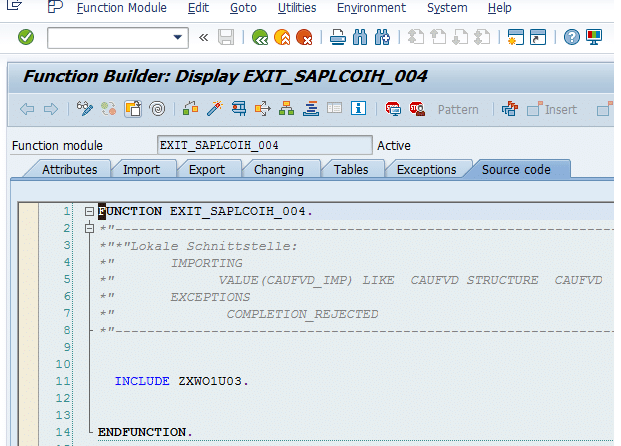Open the Function Module menu
Viewport: 621px width, 446px height.
point(122,8)
